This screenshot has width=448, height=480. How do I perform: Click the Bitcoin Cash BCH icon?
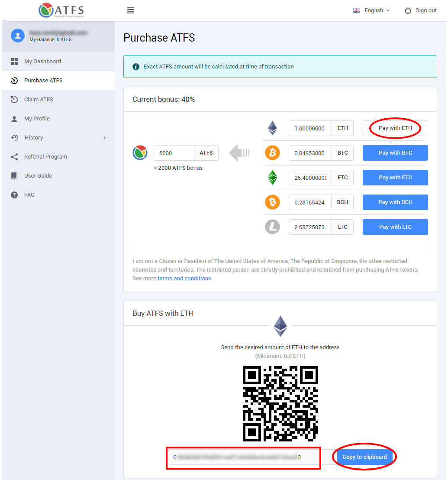pyautogui.click(x=272, y=202)
